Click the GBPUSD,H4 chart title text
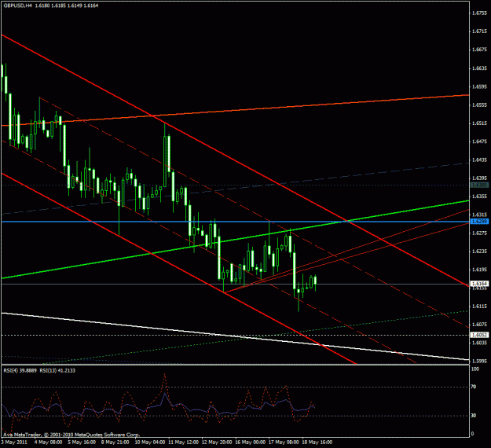491x448 pixels. (18, 6)
